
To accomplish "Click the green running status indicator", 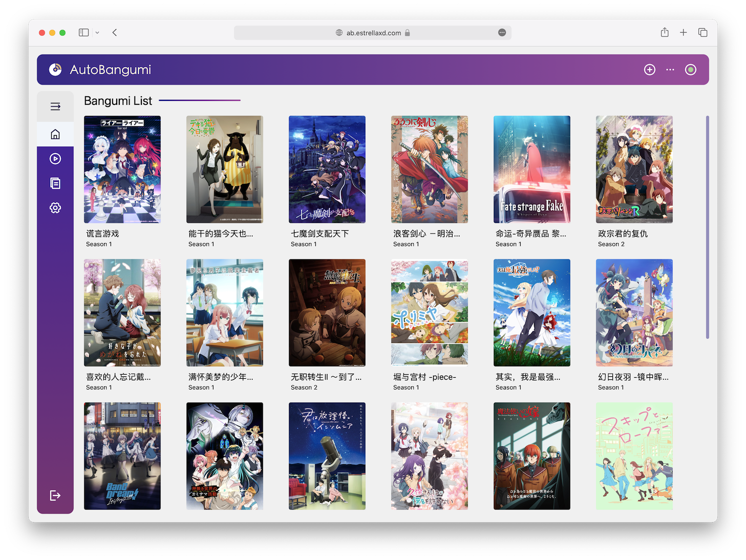I will (691, 70).
